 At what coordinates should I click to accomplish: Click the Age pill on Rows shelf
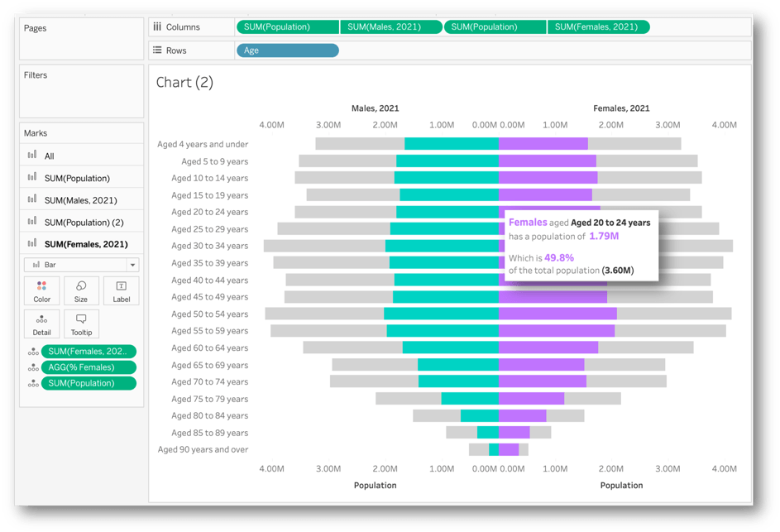[x=287, y=50]
